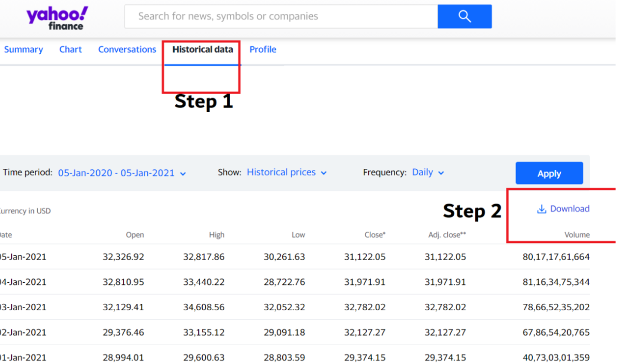Switch to the Chart tab
The height and width of the screenshot is (364, 629).
coord(70,49)
